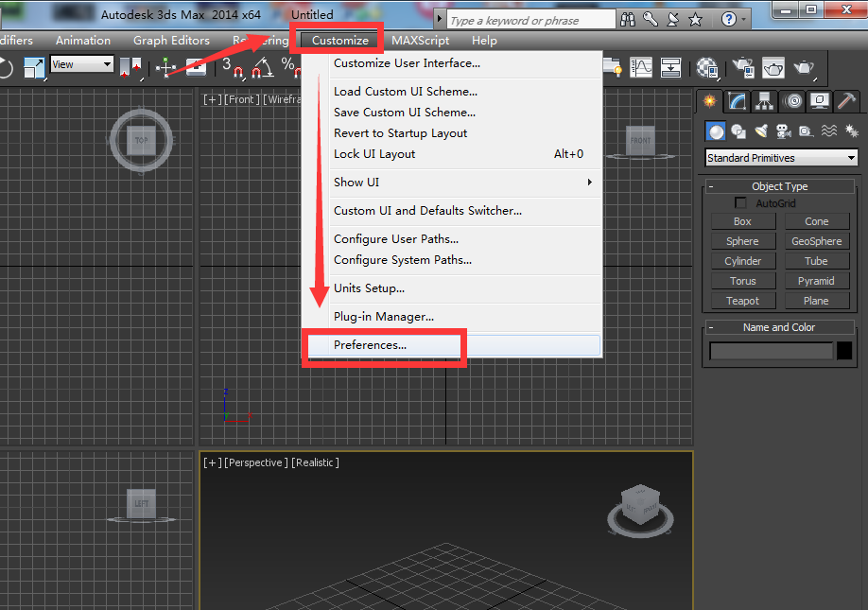Switch to the Modify command panel tab
This screenshot has width=868, height=610.
738,101
